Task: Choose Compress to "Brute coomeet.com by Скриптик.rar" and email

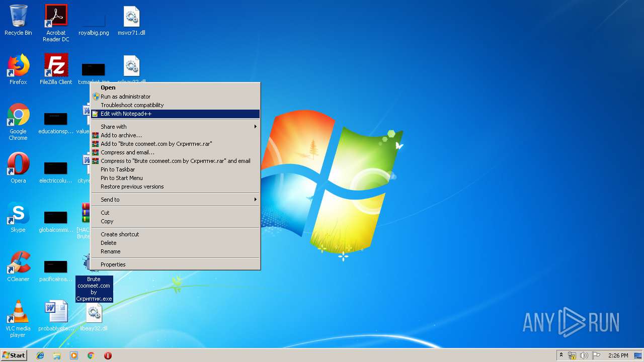Action: click(175, 161)
